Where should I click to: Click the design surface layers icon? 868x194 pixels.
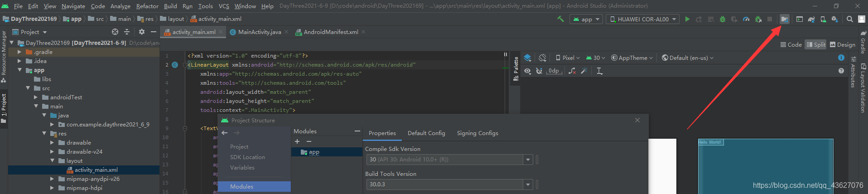(x=528, y=58)
